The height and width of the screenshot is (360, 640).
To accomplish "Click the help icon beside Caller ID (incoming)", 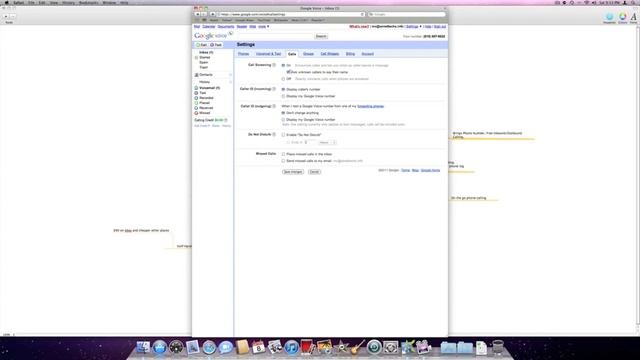I will 274,89.
